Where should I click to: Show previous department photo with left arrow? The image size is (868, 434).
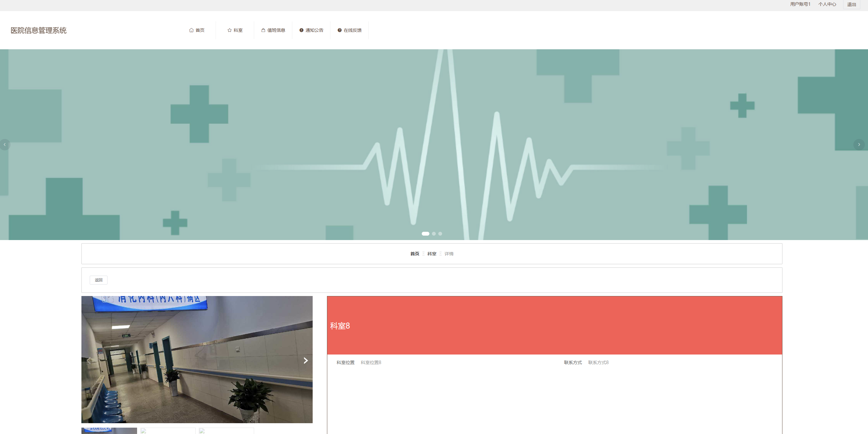pos(89,361)
